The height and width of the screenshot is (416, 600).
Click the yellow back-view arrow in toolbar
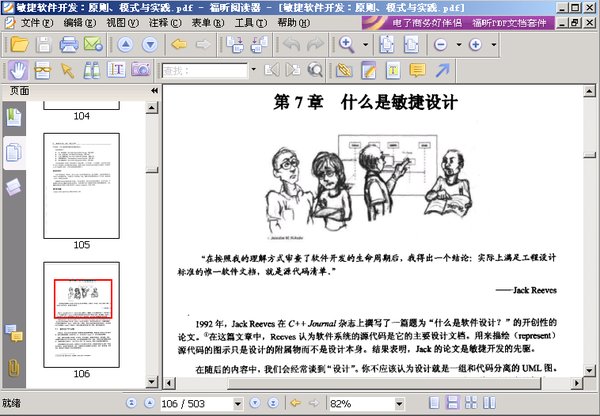(x=179, y=45)
